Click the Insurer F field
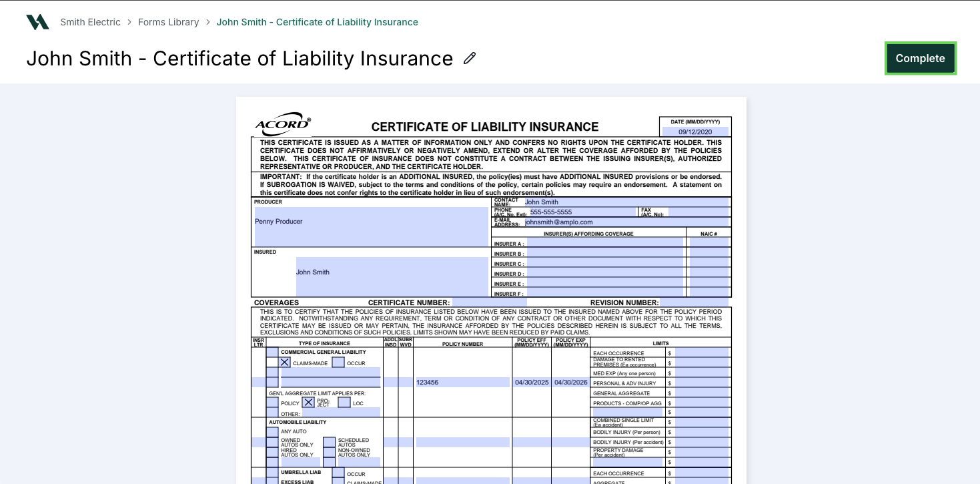Screen dimensions: 980x484 click(605, 292)
